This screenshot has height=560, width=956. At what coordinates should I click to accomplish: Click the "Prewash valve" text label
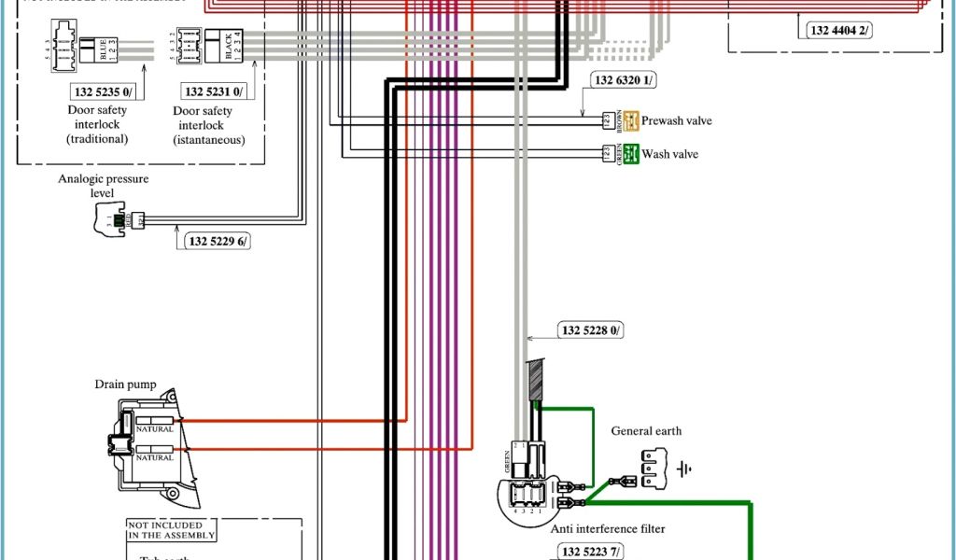(x=676, y=121)
